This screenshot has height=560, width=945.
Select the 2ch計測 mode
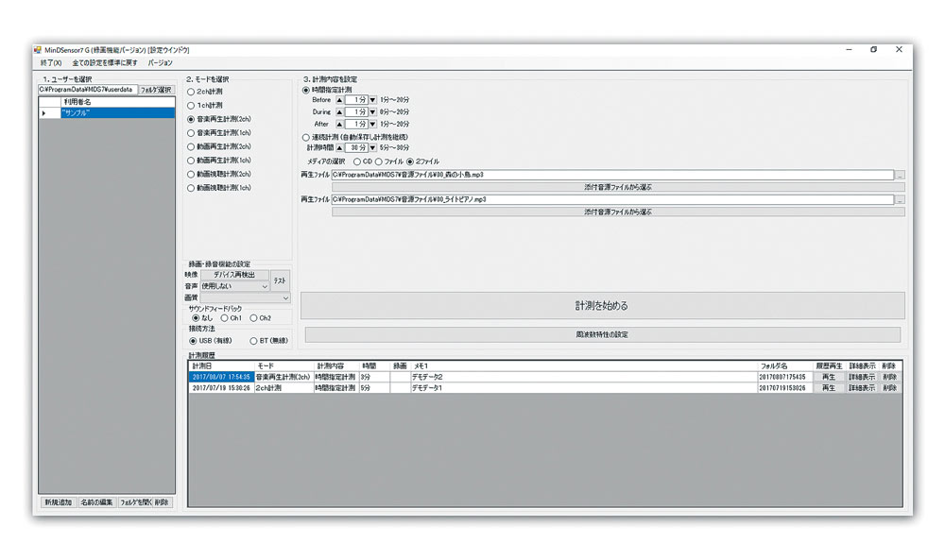191,92
